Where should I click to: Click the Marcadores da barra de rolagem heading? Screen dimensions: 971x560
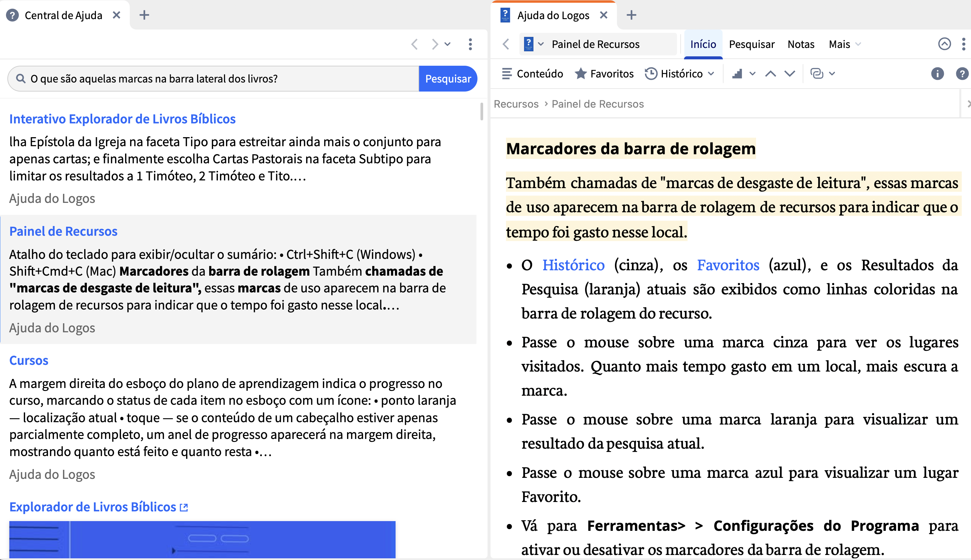pyautogui.click(x=631, y=149)
